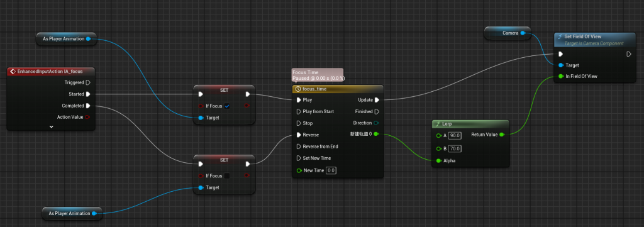Click the Started execution pin on IA_focus
644x227 pixels.
click(x=88, y=94)
